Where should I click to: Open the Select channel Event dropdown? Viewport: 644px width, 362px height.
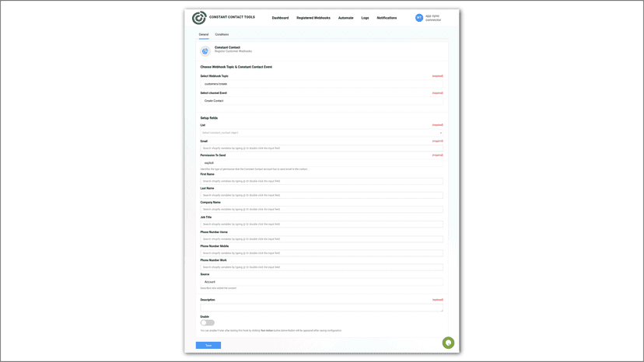click(321, 100)
